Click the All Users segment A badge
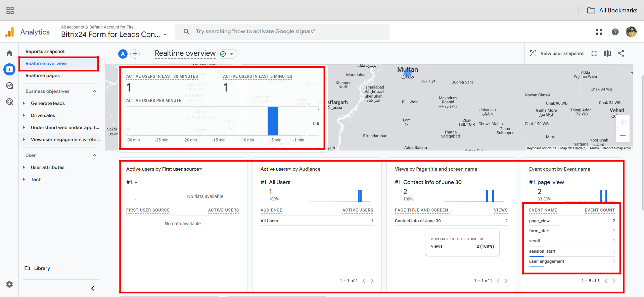Viewport: 644px width, 297px height. click(x=123, y=54)
